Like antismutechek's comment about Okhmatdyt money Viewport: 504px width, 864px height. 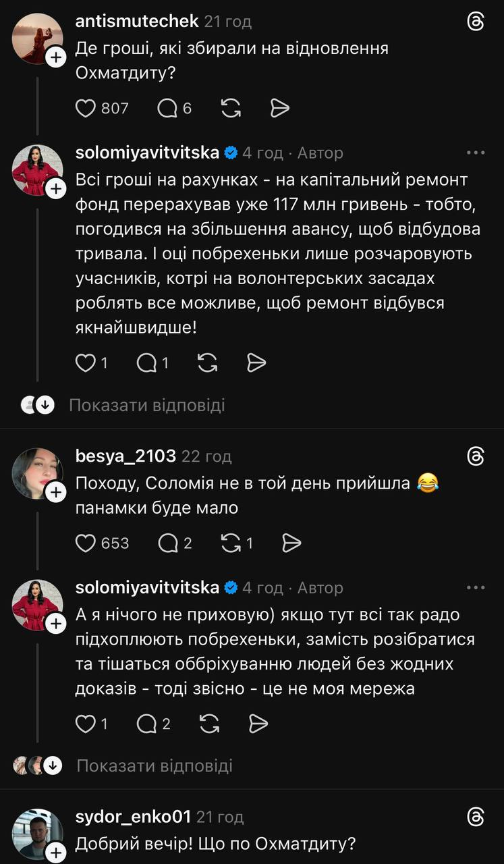coord(86,108)
